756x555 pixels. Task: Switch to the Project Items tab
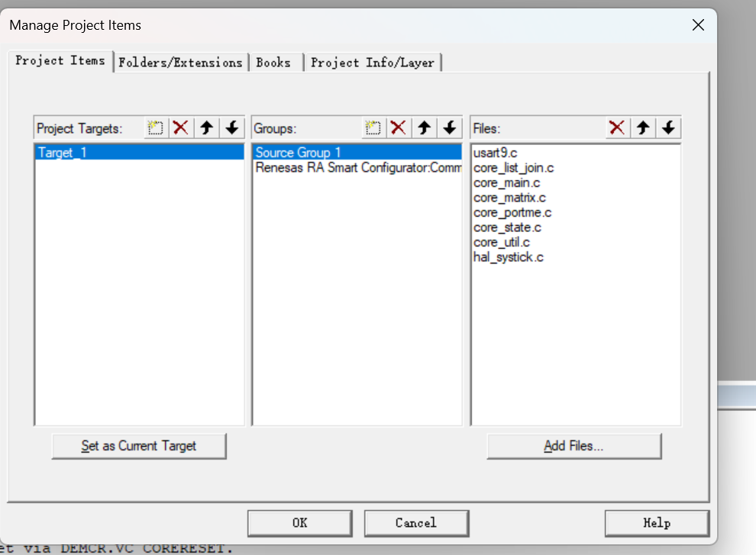coord(60,61)
